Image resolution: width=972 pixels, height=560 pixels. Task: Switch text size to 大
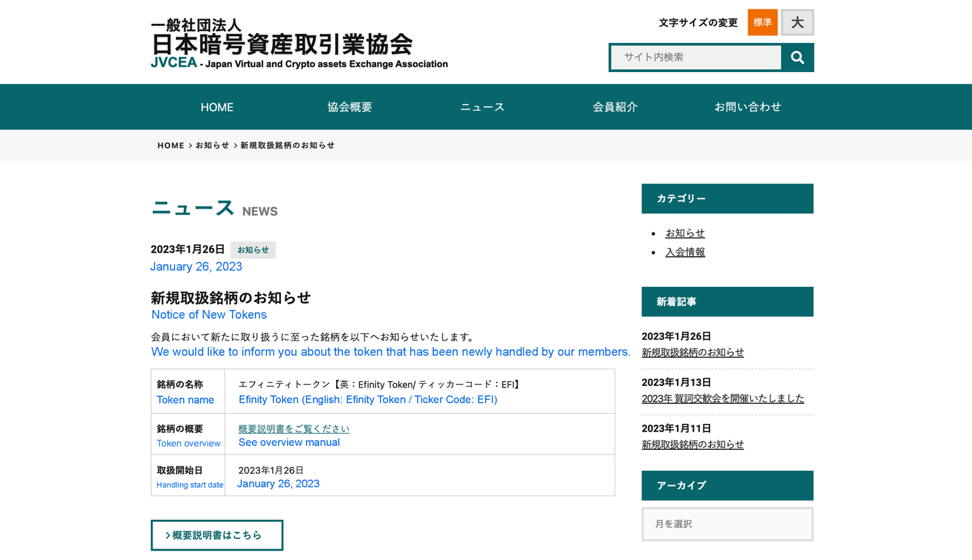[797, 22]
